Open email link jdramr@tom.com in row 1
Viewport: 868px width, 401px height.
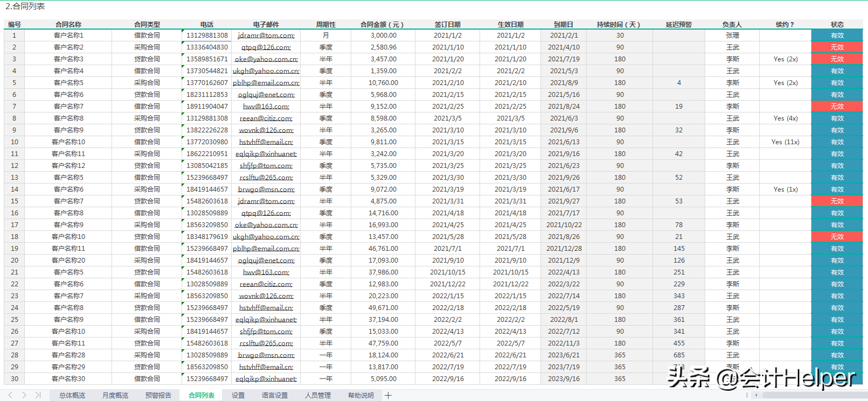click(266, 36)
